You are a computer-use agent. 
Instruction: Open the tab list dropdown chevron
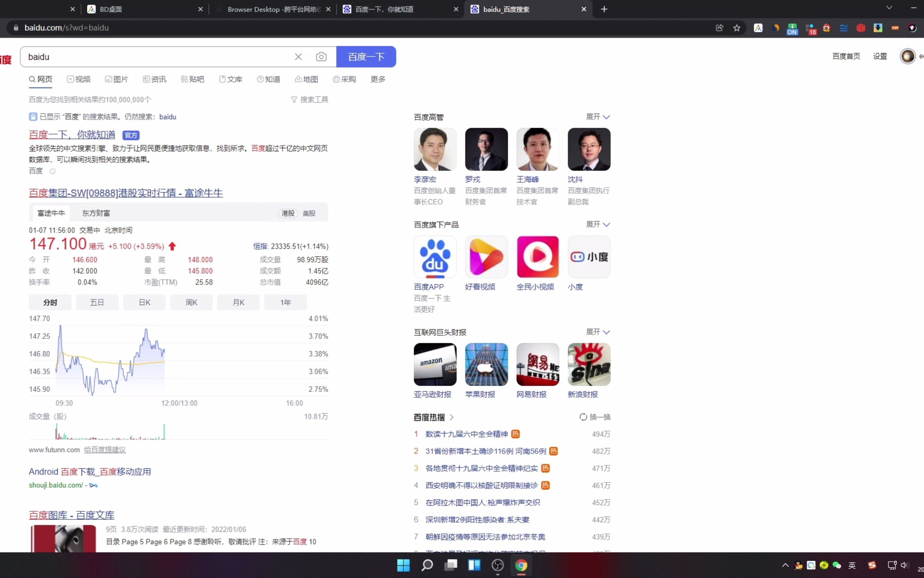889,8
